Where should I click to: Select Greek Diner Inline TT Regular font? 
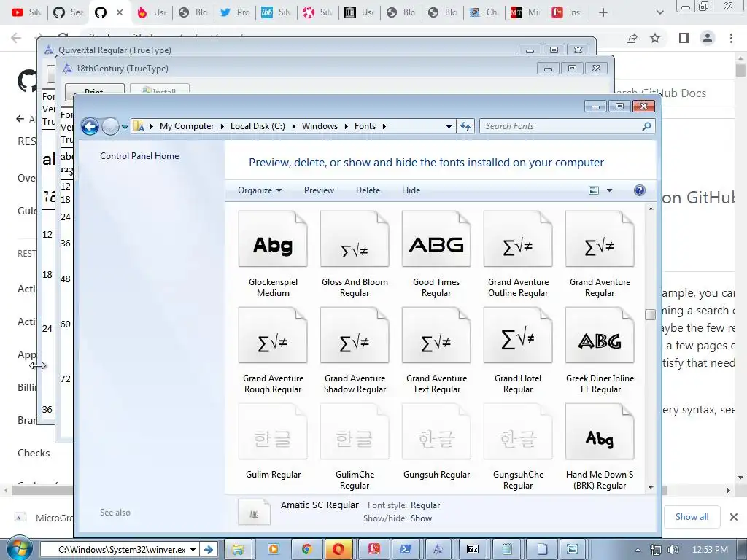tap(600, 351)
